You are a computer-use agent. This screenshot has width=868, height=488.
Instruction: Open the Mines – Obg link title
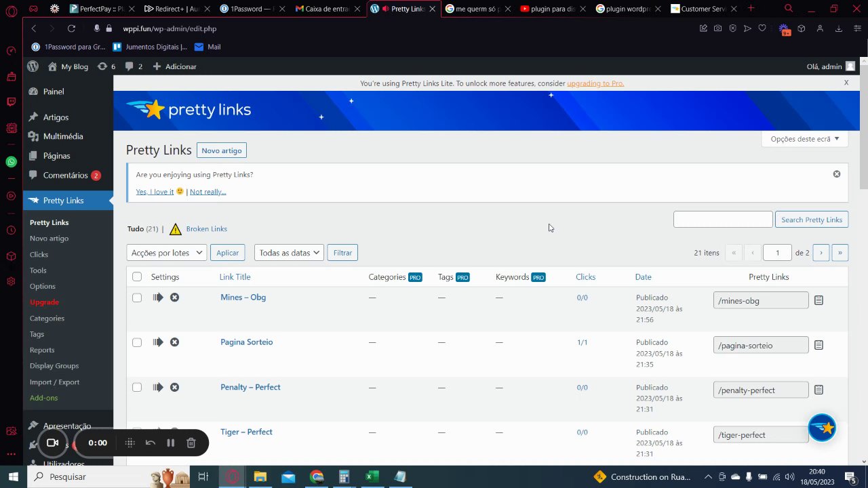[243, 298]
